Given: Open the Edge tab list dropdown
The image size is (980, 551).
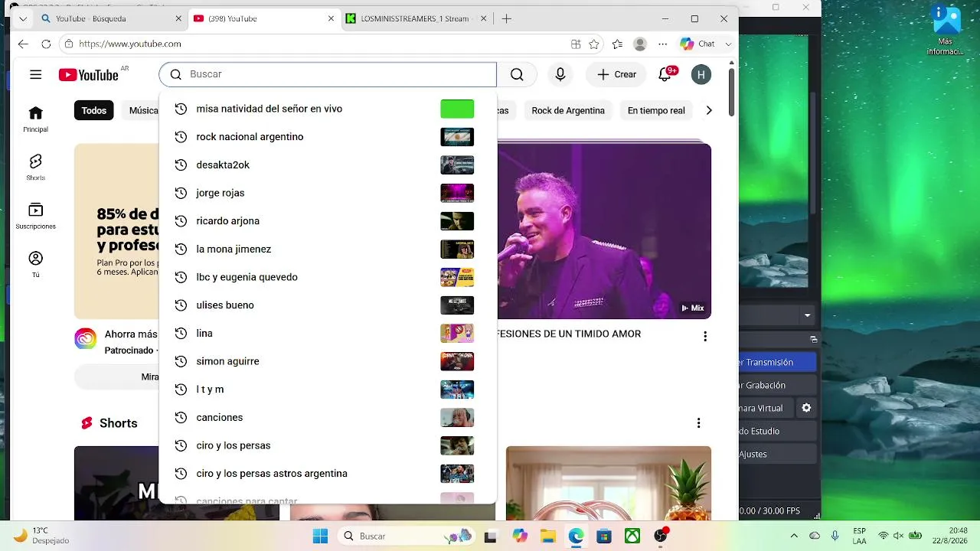Looking at the screenshot, I should tap(24, 18).
